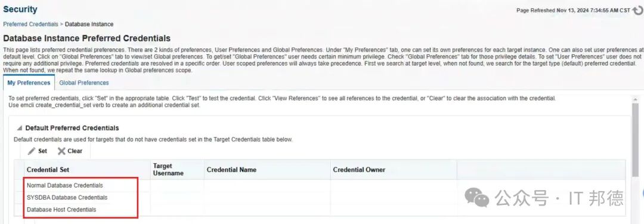Switch to the Global Preferences tab
644x224 pixels.
[84, 83]
